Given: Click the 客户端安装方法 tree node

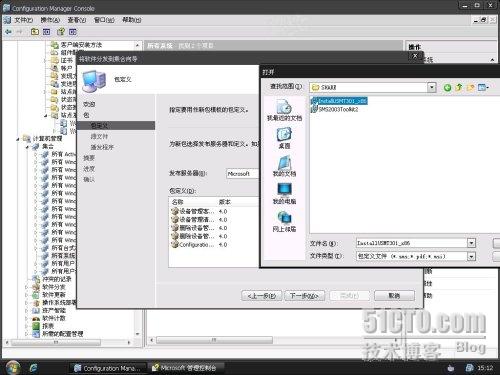Looking at the screenshot, I should pyautogui.click(x=77, y=45).
